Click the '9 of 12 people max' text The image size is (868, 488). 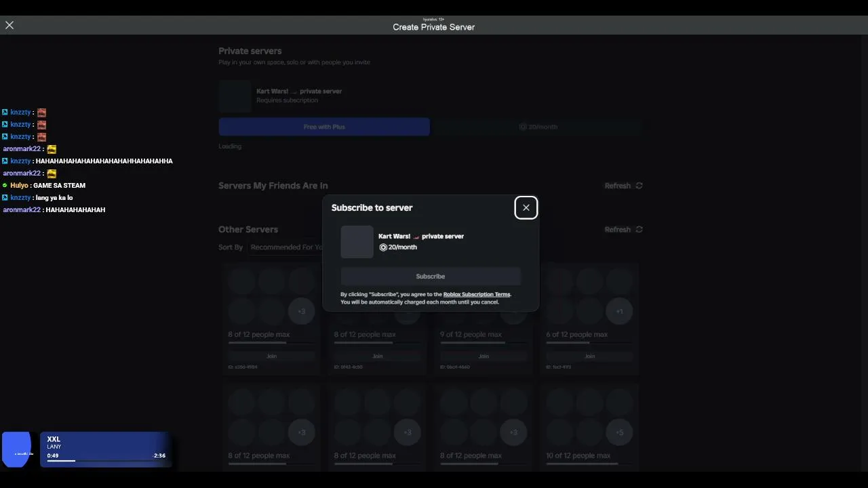pyautogui.click(x=471, y=335)
